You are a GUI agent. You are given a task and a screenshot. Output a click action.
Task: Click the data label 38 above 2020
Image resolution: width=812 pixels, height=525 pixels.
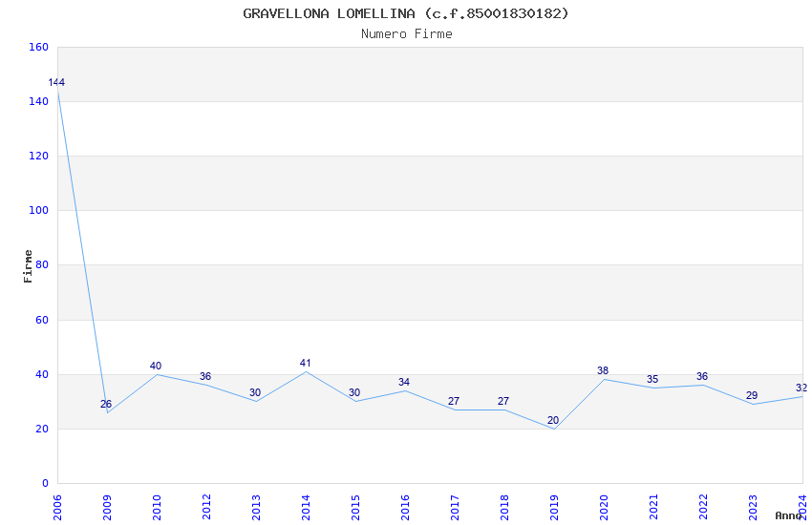pyautogui.click(x=603, y=370)
